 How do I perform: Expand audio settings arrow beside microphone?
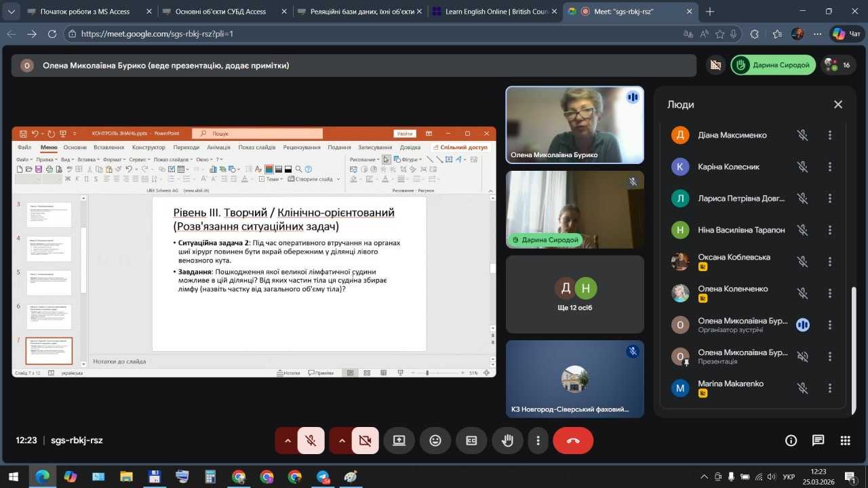(288, 441)
